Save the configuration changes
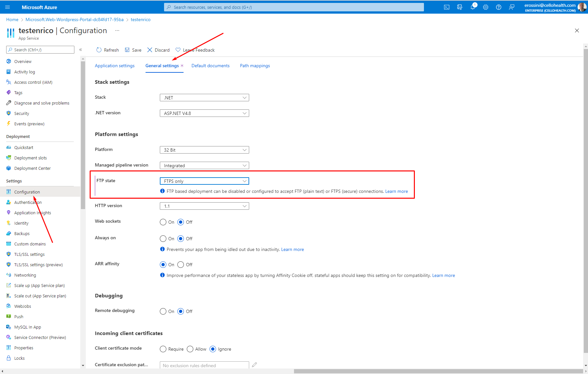 (133, 50)
